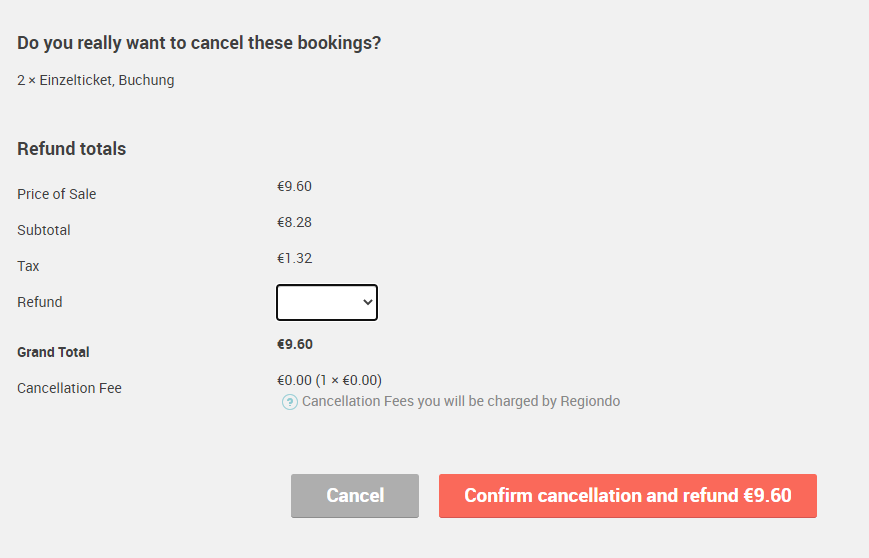869x558 pixels.
Task: Click the 'Tax' label
Action: [28, 266]
